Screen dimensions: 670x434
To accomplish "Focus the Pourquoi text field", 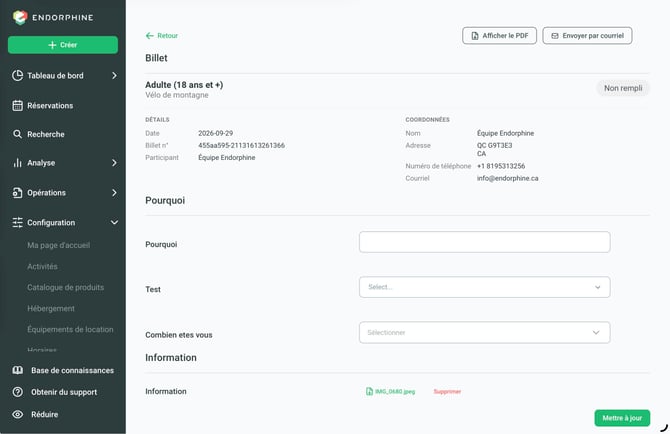I will pyautogui.click(x=485, y=242).
